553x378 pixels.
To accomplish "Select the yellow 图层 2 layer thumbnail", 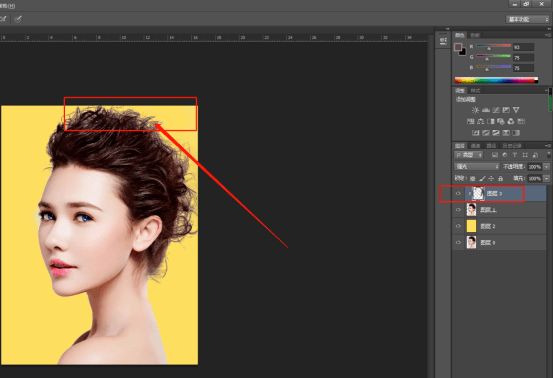I will (471, 226).
